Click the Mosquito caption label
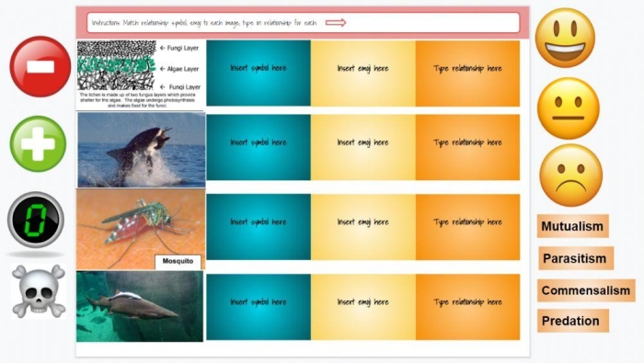 point(178,261)
